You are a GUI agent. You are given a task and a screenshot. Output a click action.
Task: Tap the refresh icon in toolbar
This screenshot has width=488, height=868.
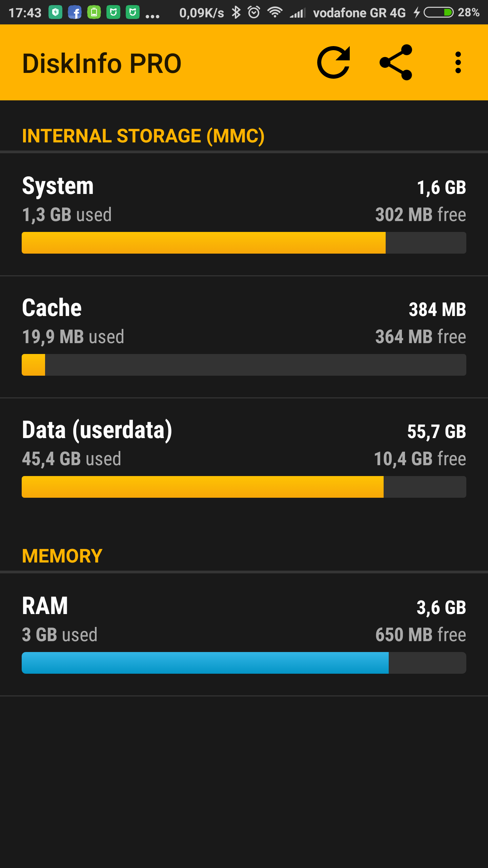point(333,63)
